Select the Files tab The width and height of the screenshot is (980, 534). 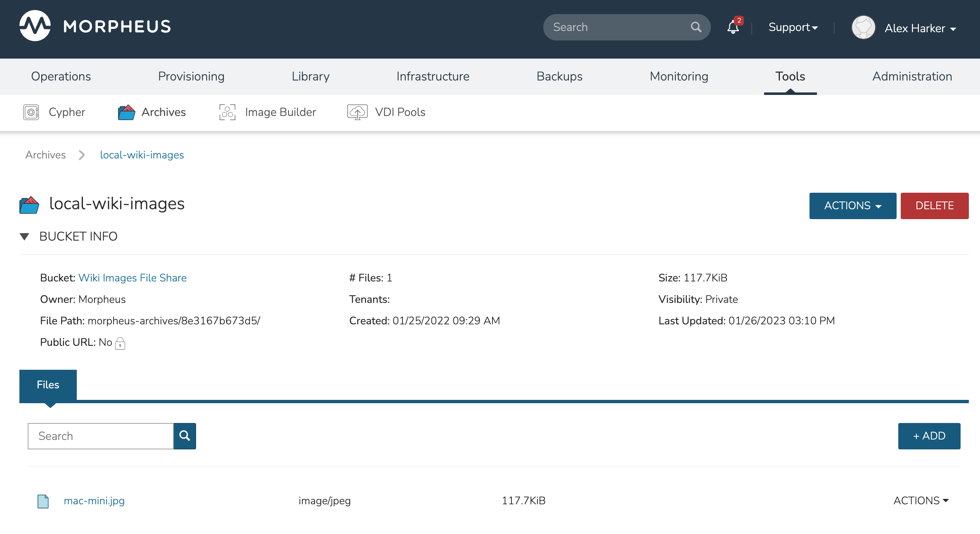click(x=48, y=385)
